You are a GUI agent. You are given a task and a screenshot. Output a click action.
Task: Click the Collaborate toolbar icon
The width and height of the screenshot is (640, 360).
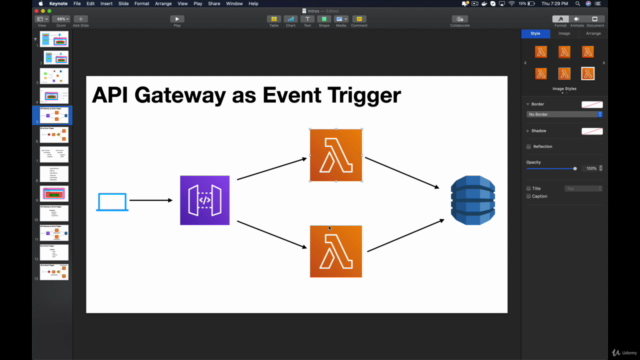coord(460,19)
